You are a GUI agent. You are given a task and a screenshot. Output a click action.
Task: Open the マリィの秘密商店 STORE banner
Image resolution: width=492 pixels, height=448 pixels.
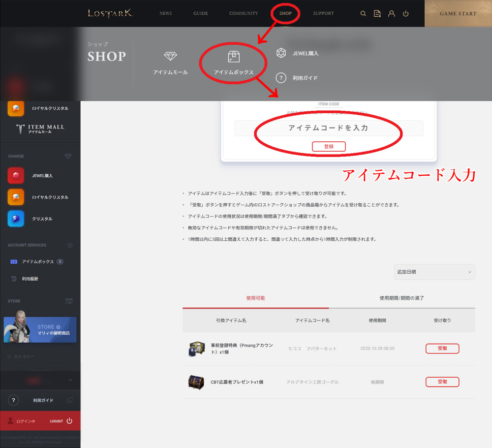(40, 329)
